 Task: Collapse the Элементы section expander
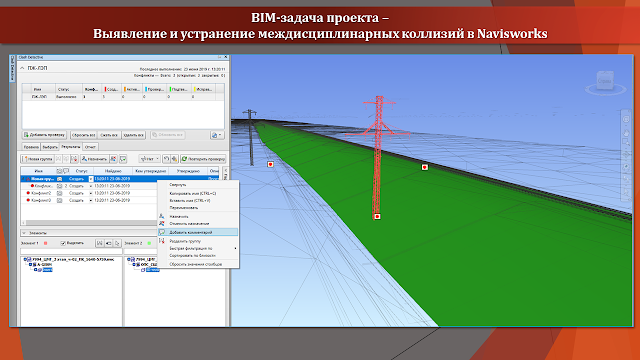(x=24, y=233)
